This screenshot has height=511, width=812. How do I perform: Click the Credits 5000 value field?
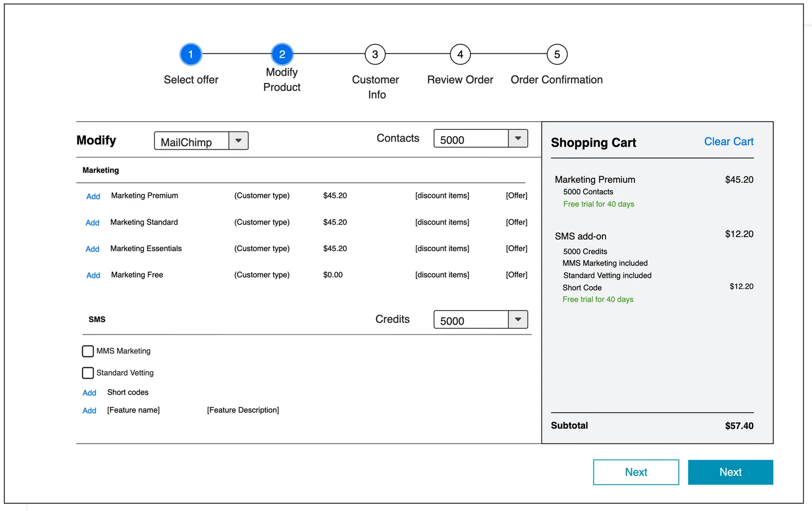point(471,319)
